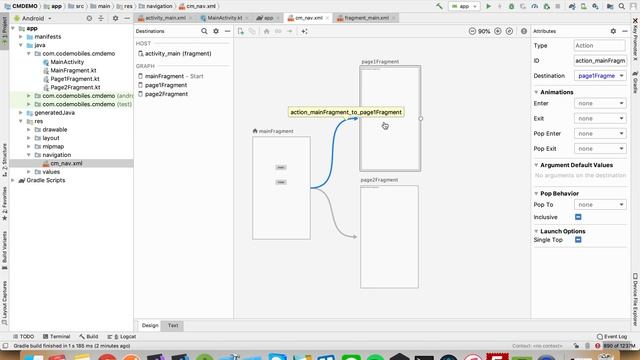
Task: Collapse the Animations section
Action: coord(536,92)
